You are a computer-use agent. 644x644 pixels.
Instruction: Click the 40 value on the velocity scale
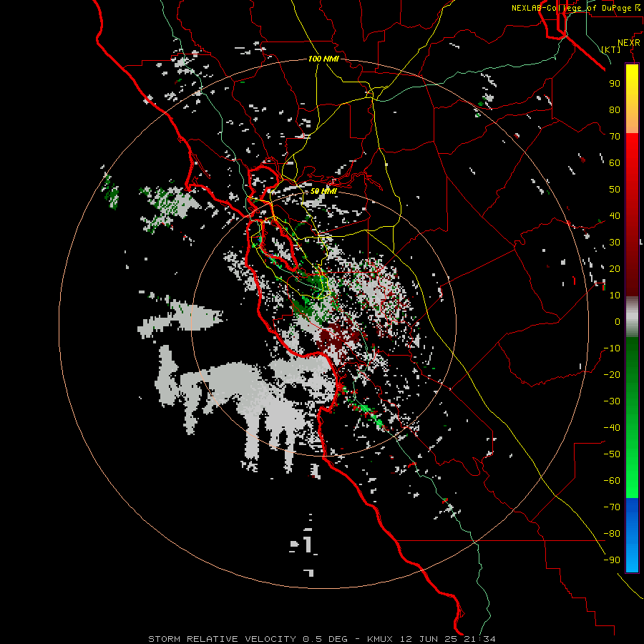coord(615,215)
